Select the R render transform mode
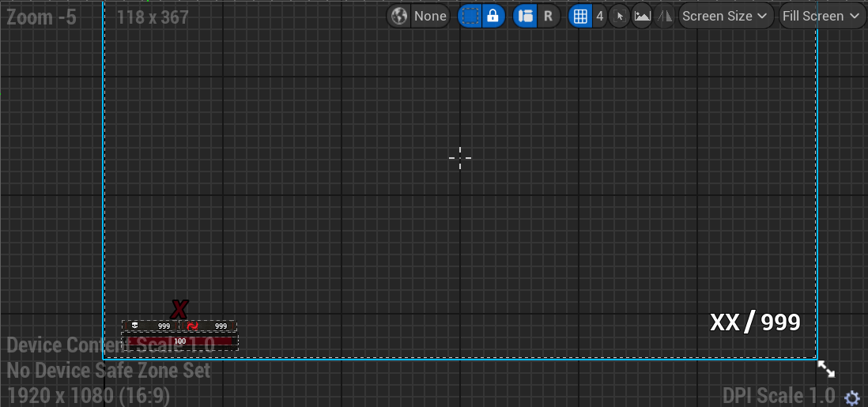The image size is (868, 407). 548,16
